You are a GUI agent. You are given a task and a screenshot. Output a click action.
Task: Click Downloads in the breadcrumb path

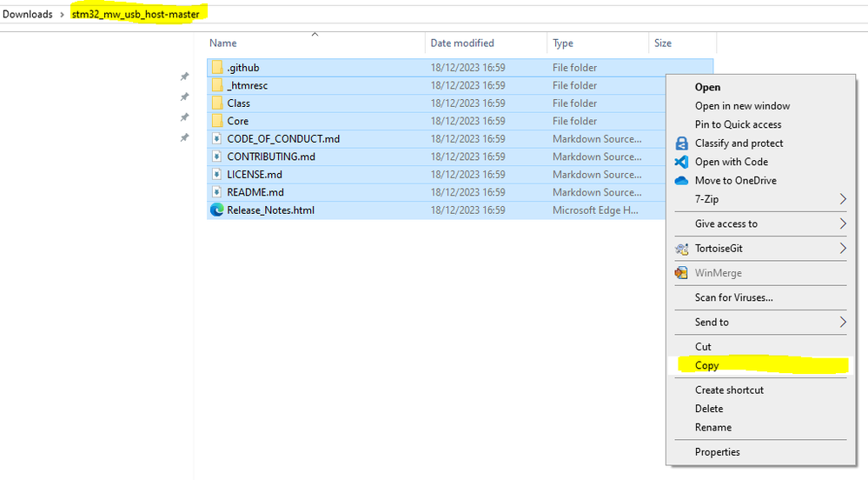click(27, 15)
